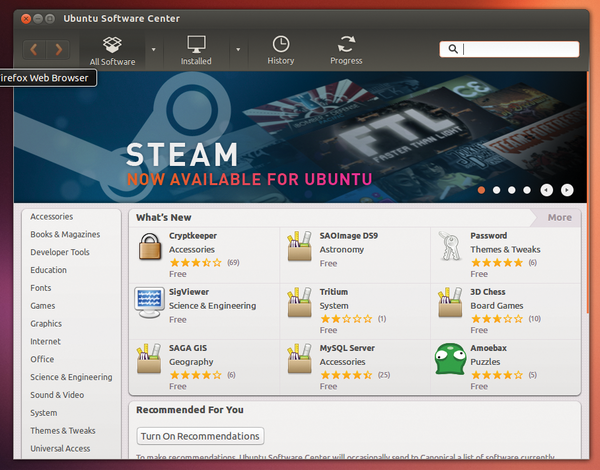Image resolution: width=600 pixels, height=470 pixels.
Task: Click the 3D Chess package icon
Action: 450,302
